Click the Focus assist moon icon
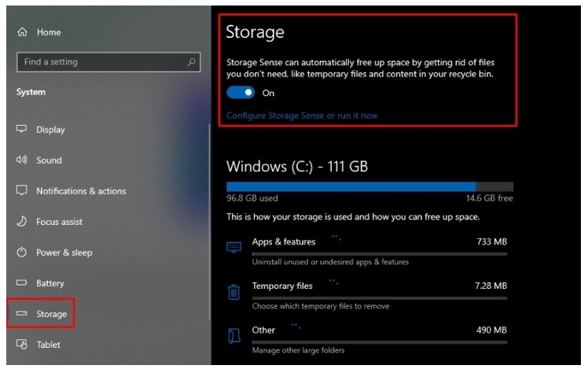The image size is (588, 369). click(x=22, y=222)
